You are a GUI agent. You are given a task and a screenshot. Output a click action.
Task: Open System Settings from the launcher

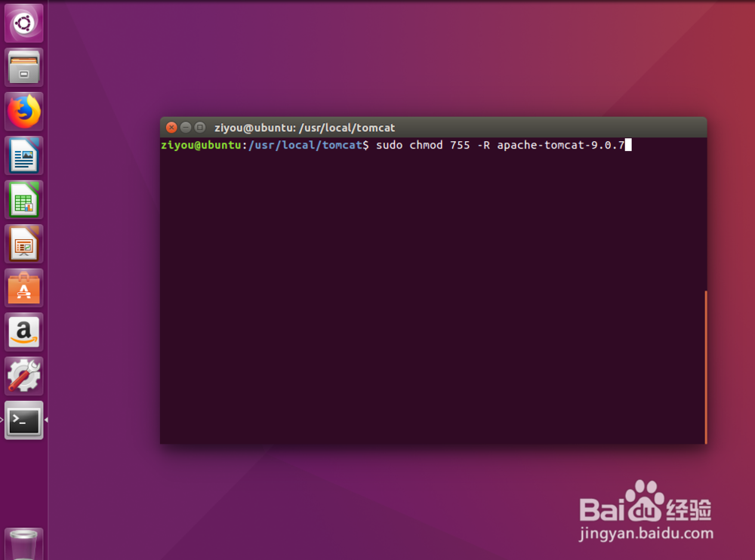[x=23, y=376]
